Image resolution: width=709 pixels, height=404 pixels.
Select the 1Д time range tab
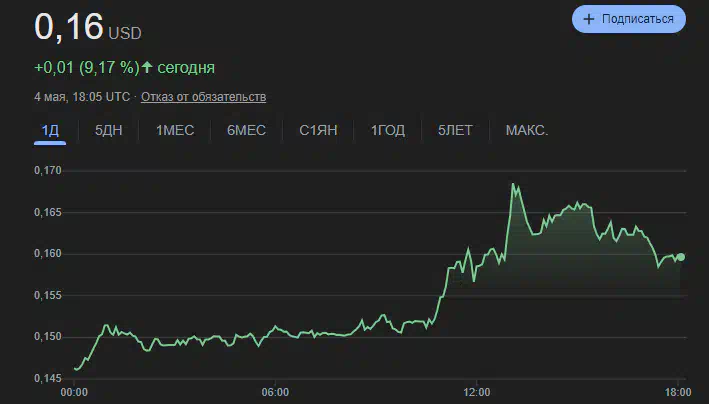coord(50,131)
